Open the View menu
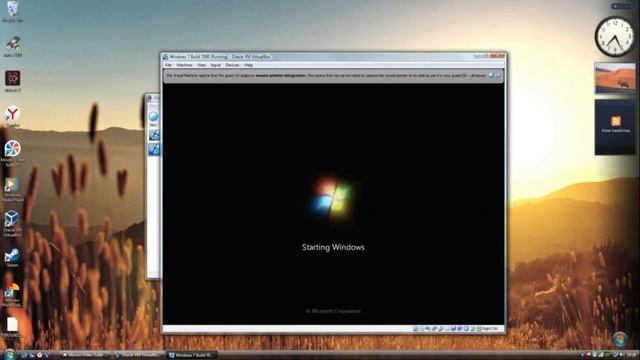The height and width of the screenshot is (360, 640). coord(201,65)
